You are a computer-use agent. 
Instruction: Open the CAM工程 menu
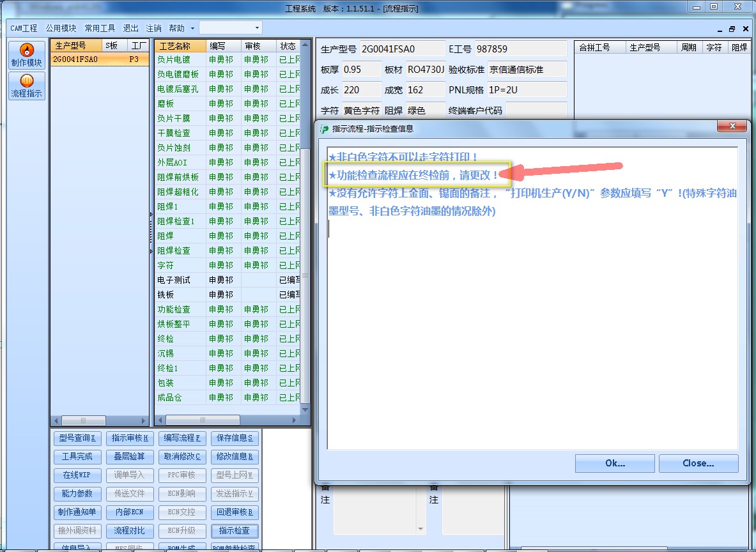(24, 28)
